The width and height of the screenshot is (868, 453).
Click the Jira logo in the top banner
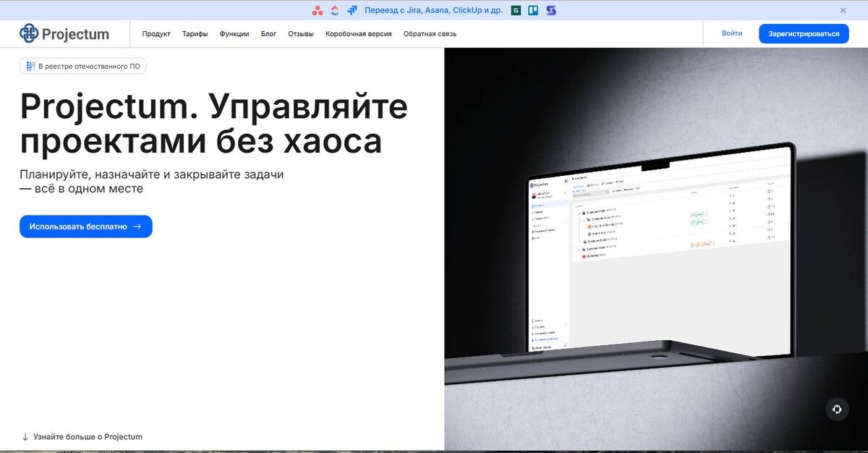pyautogui.click(x=352, y=11)
